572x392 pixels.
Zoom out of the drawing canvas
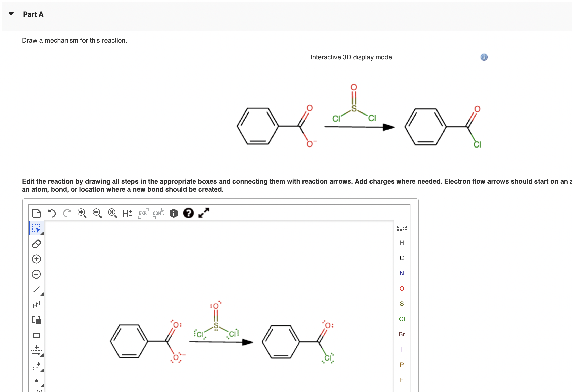pos(97,213)
